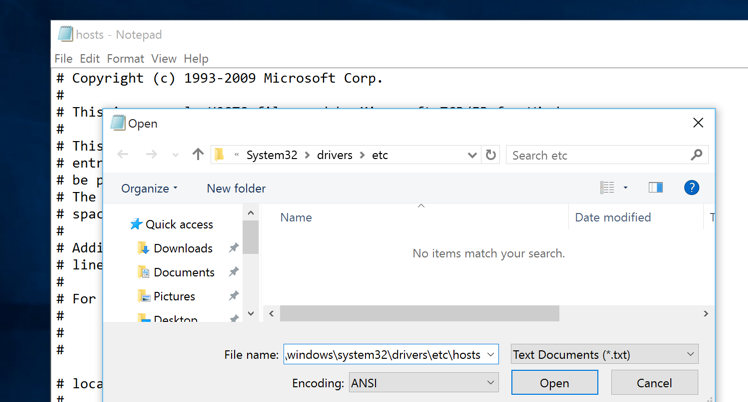
Task: Click the Open button
Action: 554,383
